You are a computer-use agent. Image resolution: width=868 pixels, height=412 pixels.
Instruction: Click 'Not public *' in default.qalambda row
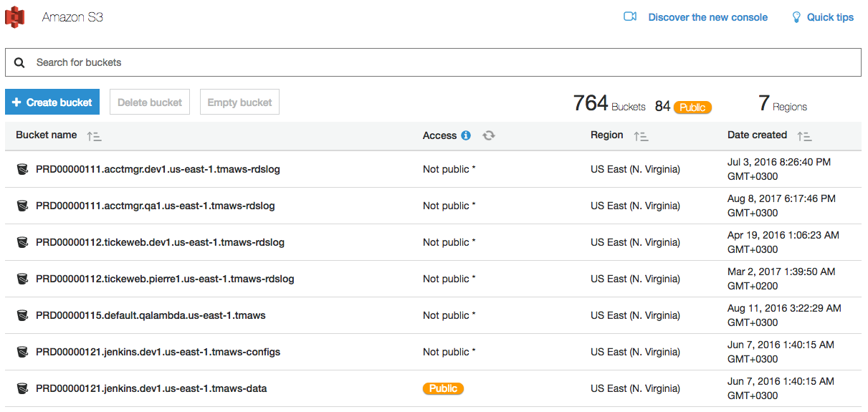[449, 315]
